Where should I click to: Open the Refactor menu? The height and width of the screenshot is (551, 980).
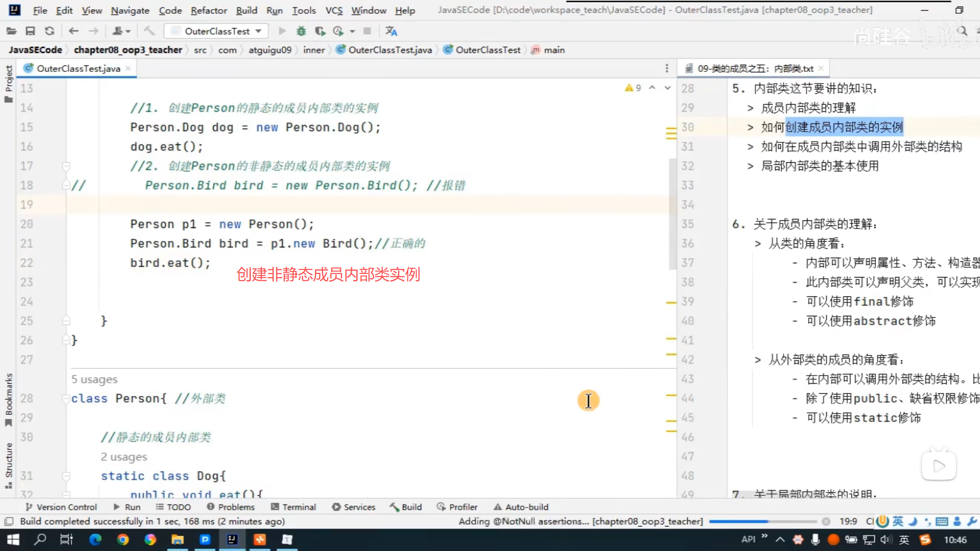pos(208,10)
